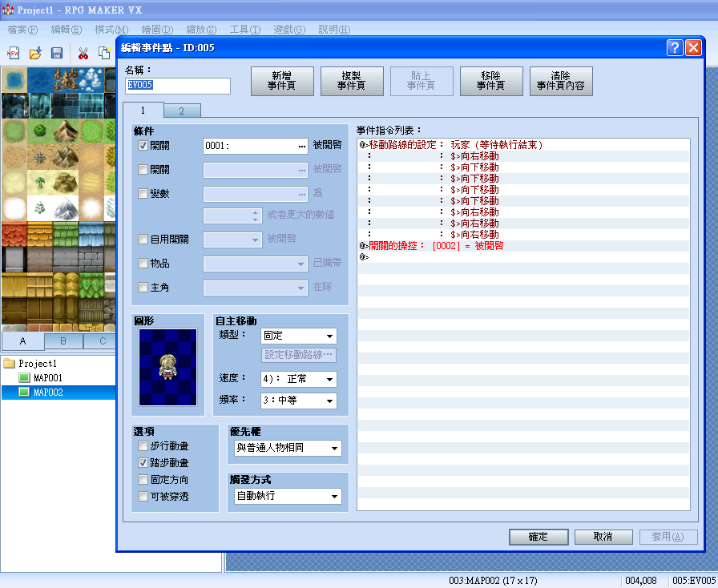Click the Cut scissors toolbar icon

pyautogui.click(x=83, y=53)
